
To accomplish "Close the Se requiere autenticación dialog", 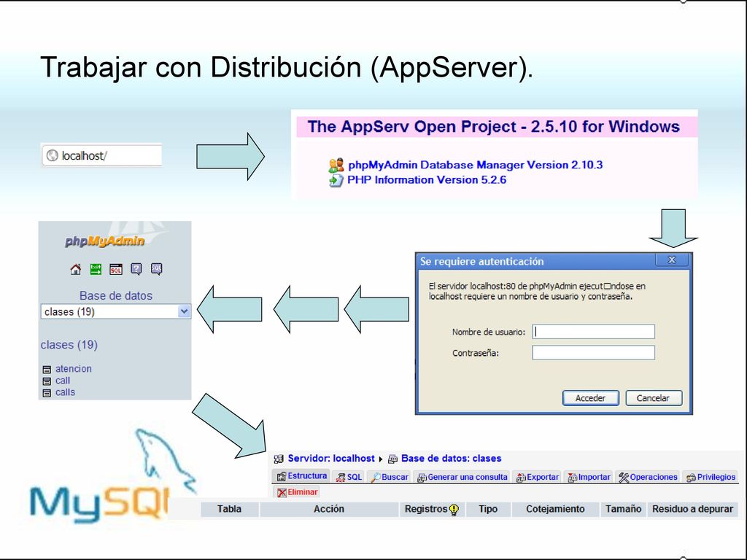I will pos(672,260).
